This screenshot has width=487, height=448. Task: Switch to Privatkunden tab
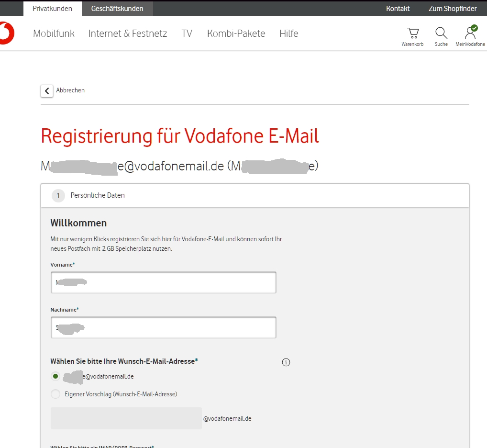tap(53, 9)
